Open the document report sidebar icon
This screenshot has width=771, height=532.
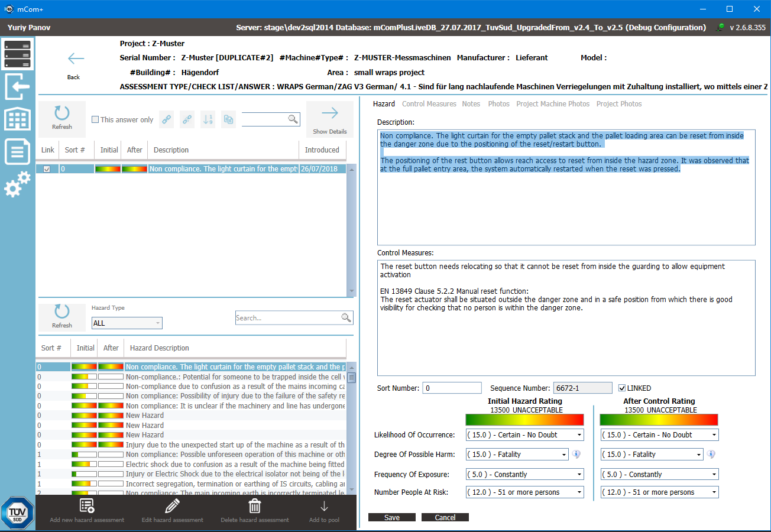(x=17, y=151)
